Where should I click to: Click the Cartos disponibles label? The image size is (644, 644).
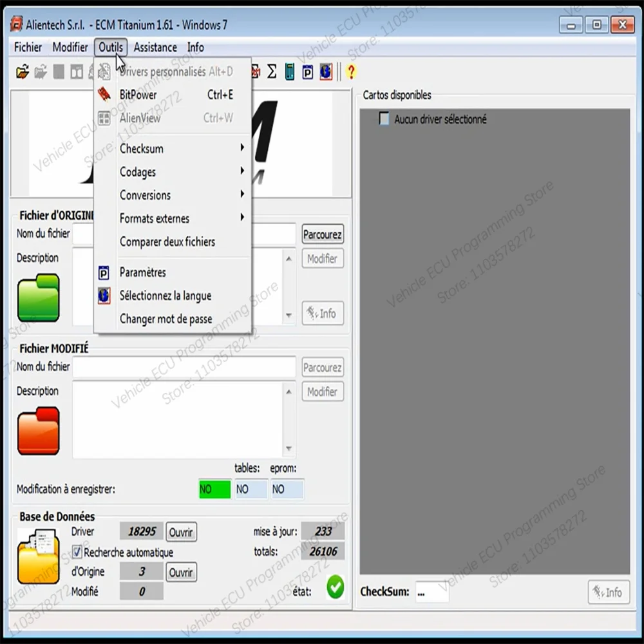coord(397,95)
